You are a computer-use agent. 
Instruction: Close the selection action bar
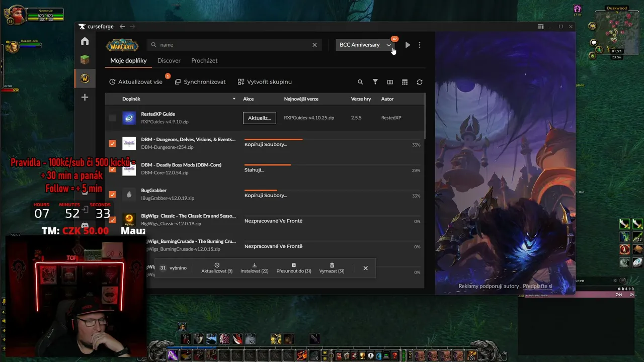pos(366,268)
